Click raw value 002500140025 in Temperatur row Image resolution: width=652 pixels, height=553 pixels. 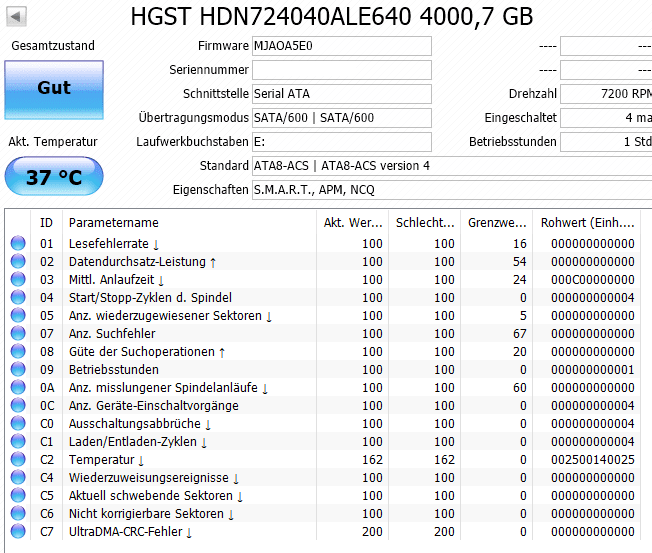pos(593,460)
